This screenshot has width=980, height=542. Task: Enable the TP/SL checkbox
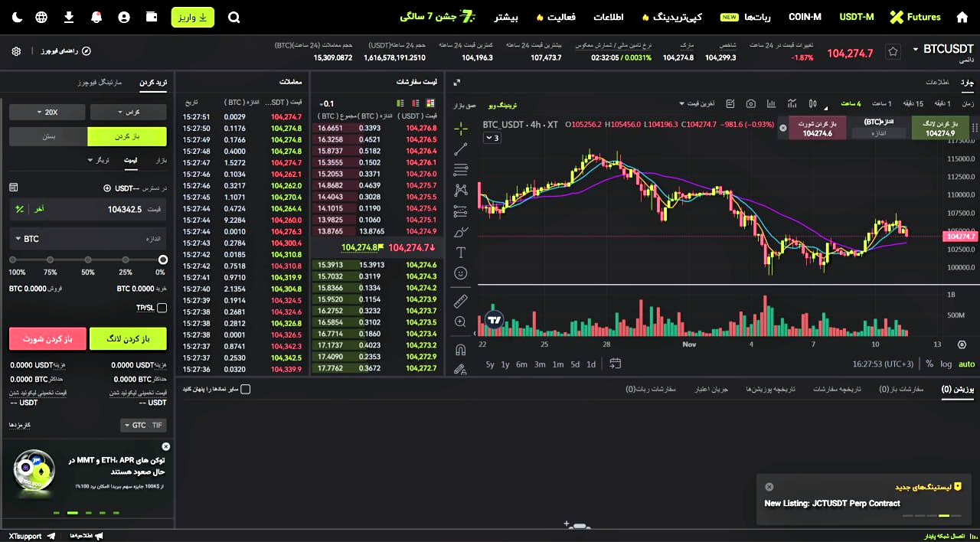[x=162, y=308]
